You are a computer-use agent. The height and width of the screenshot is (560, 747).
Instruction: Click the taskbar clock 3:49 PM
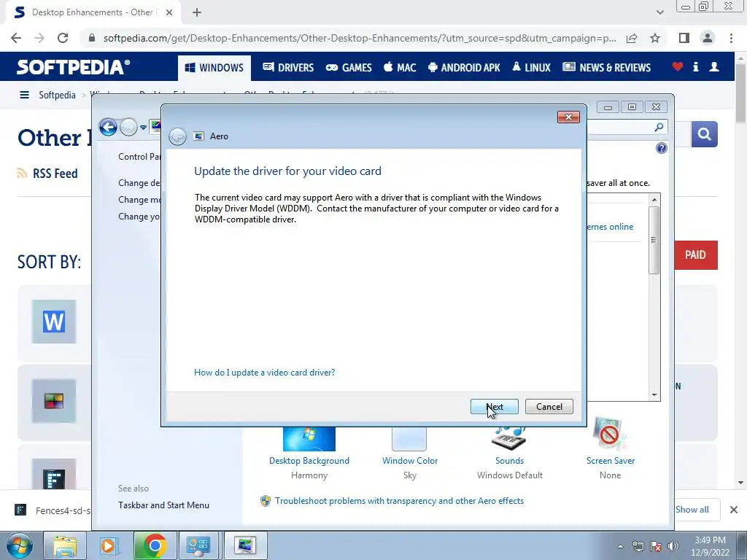click(710, 546)
